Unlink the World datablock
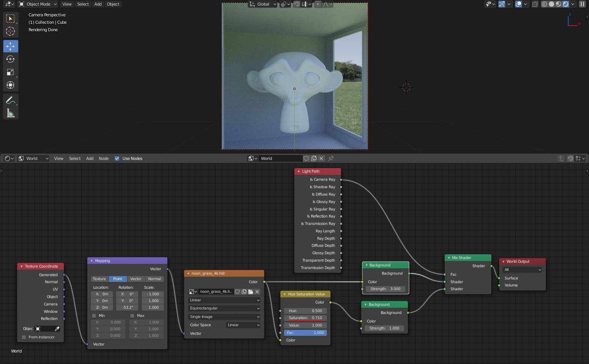The image size is (589, 364). coord(322,158)
